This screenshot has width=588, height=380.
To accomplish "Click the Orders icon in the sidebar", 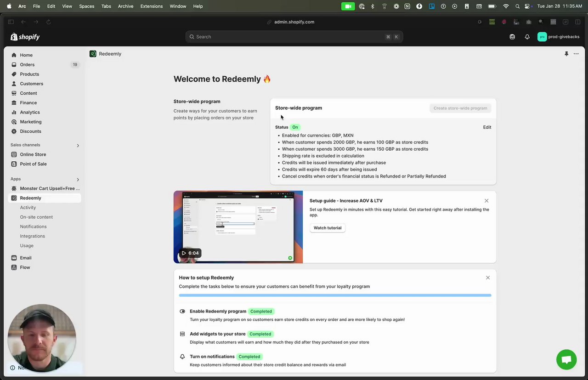I will point(14,65).
